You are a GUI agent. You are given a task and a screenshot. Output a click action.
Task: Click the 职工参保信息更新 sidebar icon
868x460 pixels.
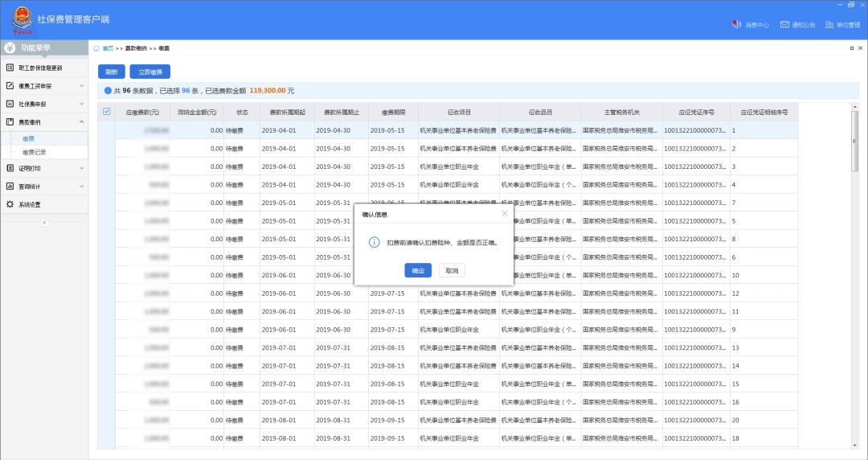[x=10, y=68]
